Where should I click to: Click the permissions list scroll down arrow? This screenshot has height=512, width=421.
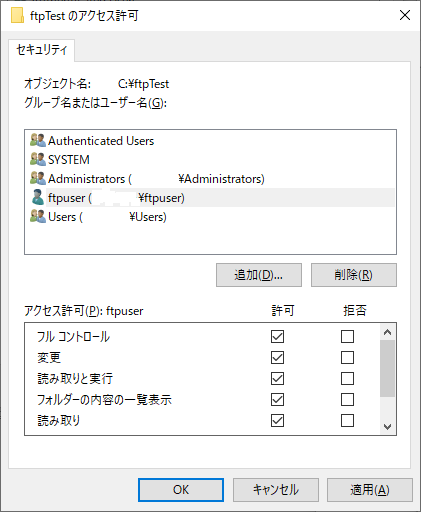click(387, 426)
